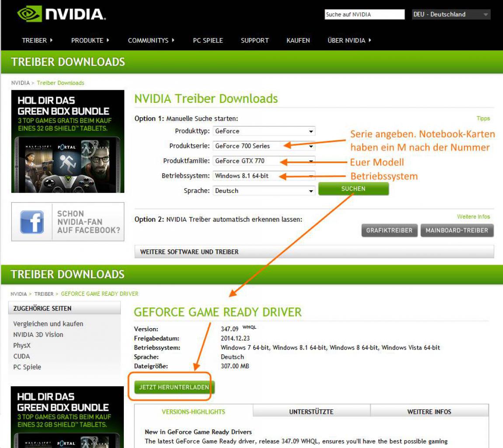The image size is (503, 448).
Task: Open the lower Green Box Bundle banner
Action: coord(67,417)
